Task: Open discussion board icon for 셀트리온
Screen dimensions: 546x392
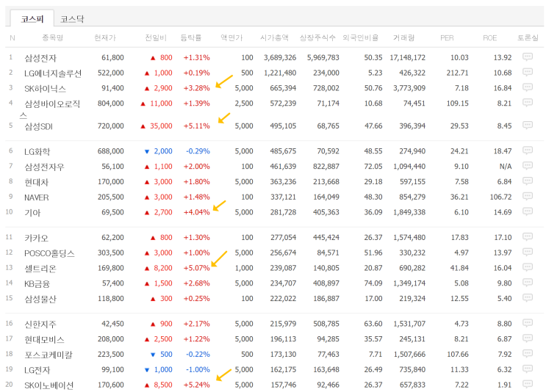Action: (528, 267)
